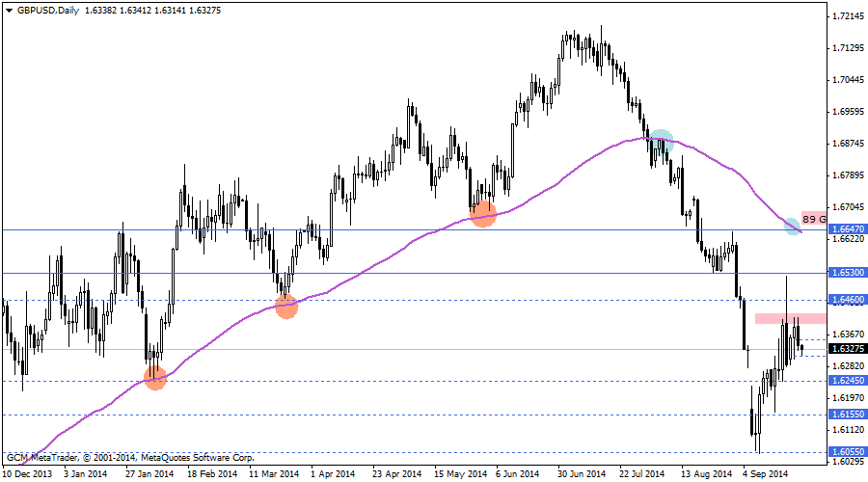Screen dimensions: 868x482
Task: Click the 30 Jun 2014 date on time axis
Action: [x=583, y=473]
